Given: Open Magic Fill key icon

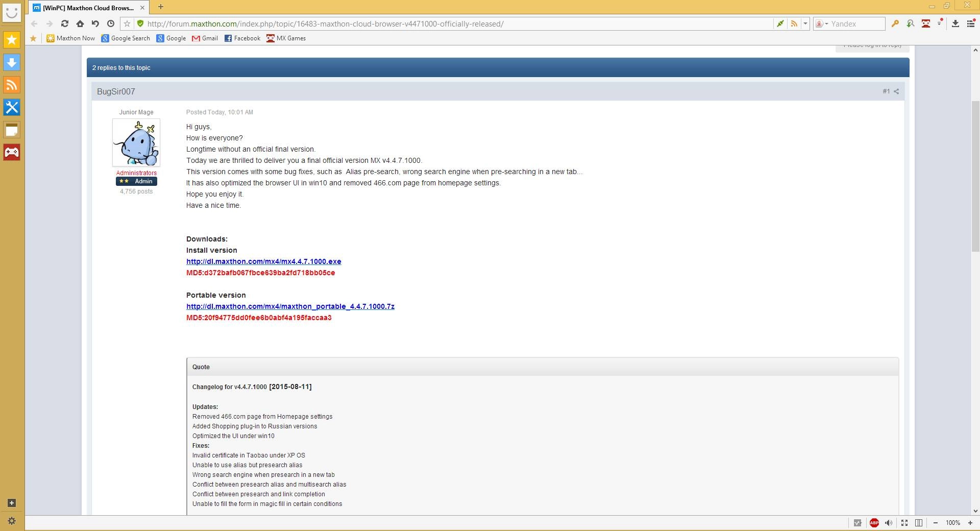Looking at the screenshot, I should tap(895, 23).
